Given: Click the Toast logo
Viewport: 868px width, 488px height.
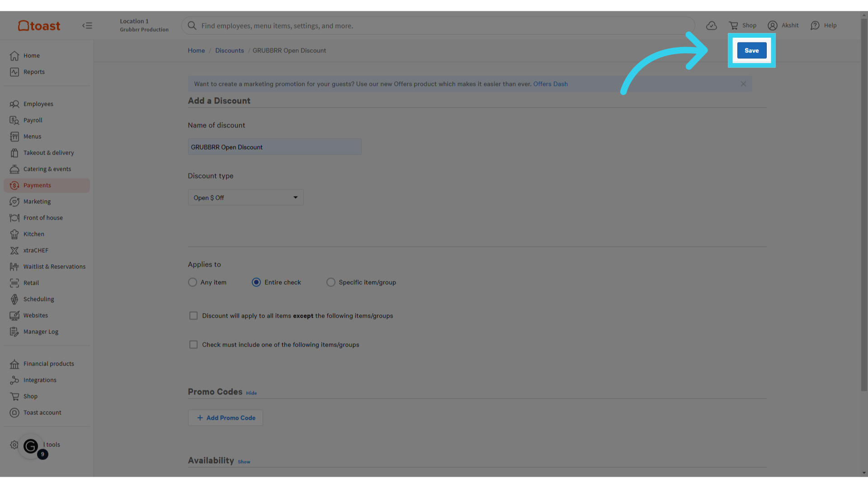Looking at the screenshot, I should [x=39, y=26].
